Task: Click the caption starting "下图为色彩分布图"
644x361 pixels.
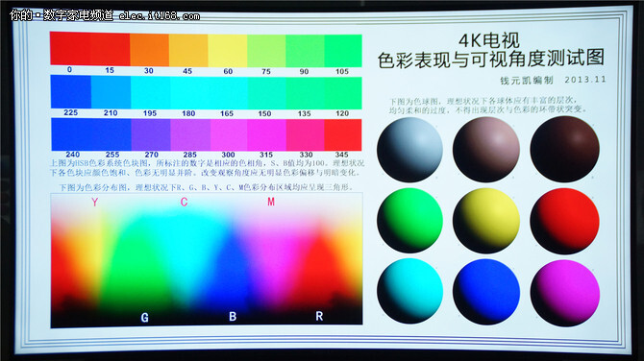Action: point(206,187)
